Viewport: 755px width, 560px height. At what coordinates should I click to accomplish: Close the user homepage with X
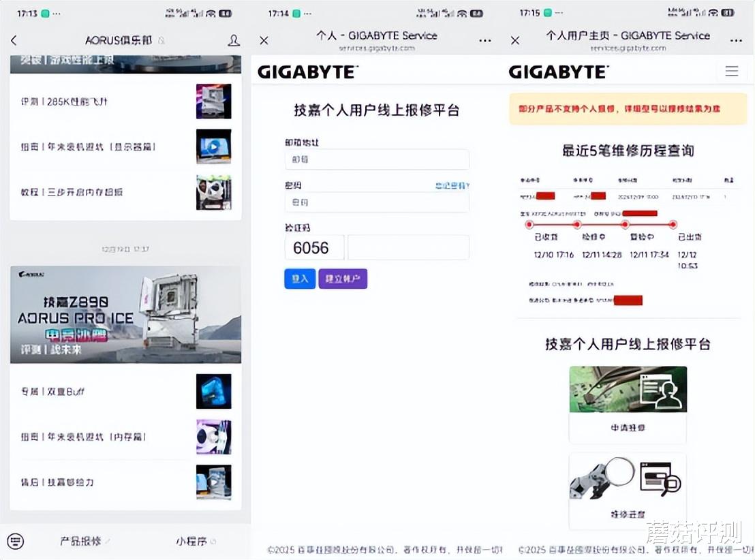515,40
